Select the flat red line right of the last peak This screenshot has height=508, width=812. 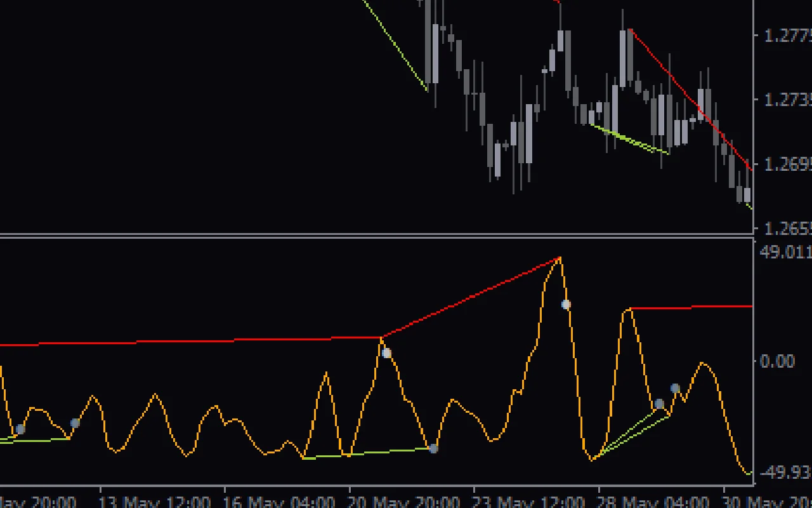pos(691,307)
